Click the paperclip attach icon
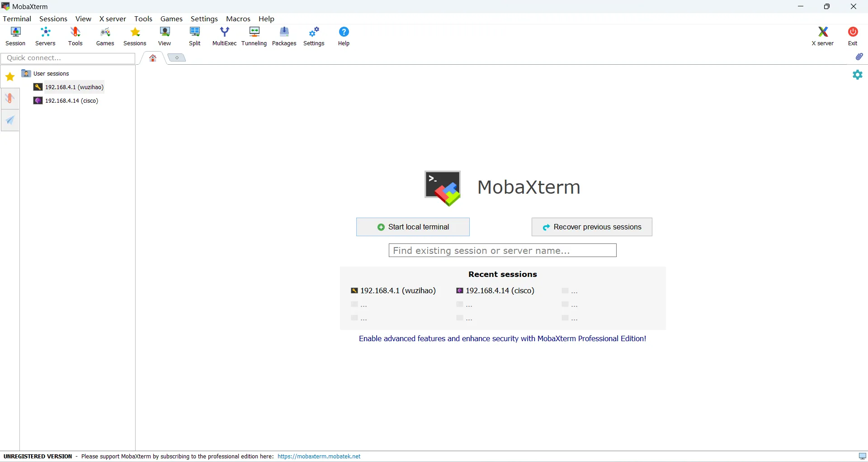 click(859, 57)
